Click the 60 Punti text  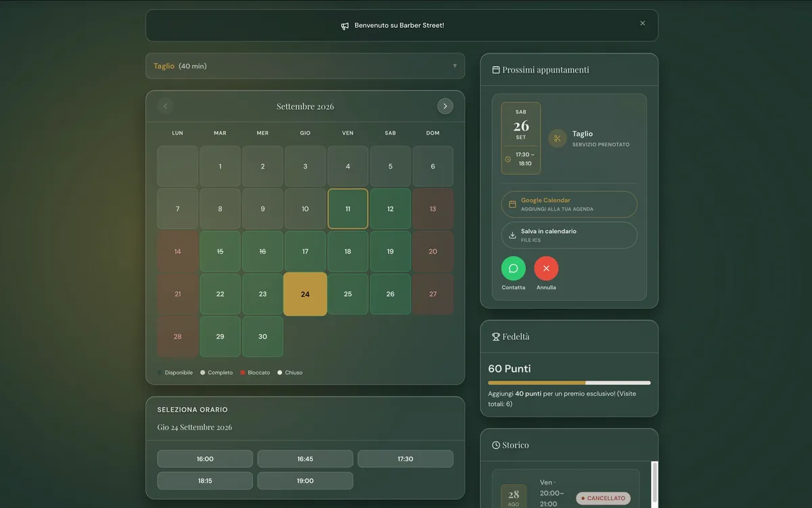pos(510,369)
